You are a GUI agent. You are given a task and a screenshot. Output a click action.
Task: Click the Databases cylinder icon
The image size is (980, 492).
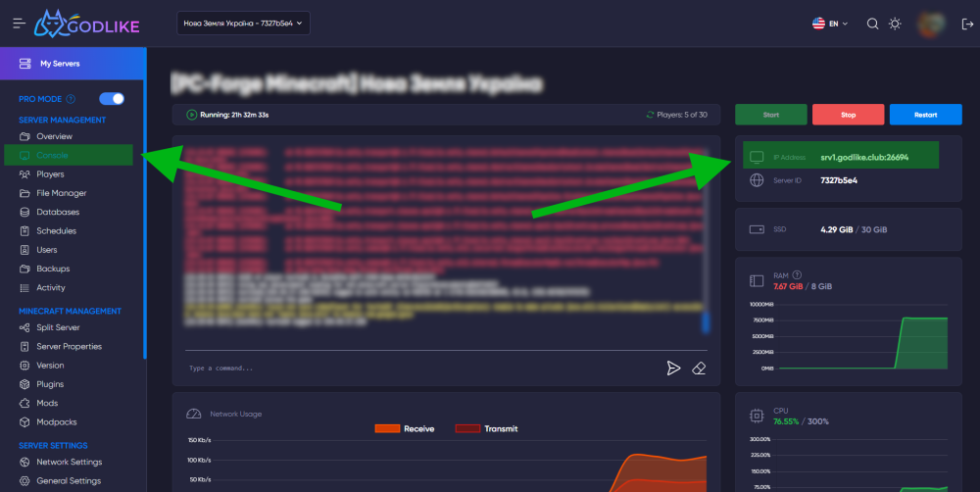click(x=24, y=212)
